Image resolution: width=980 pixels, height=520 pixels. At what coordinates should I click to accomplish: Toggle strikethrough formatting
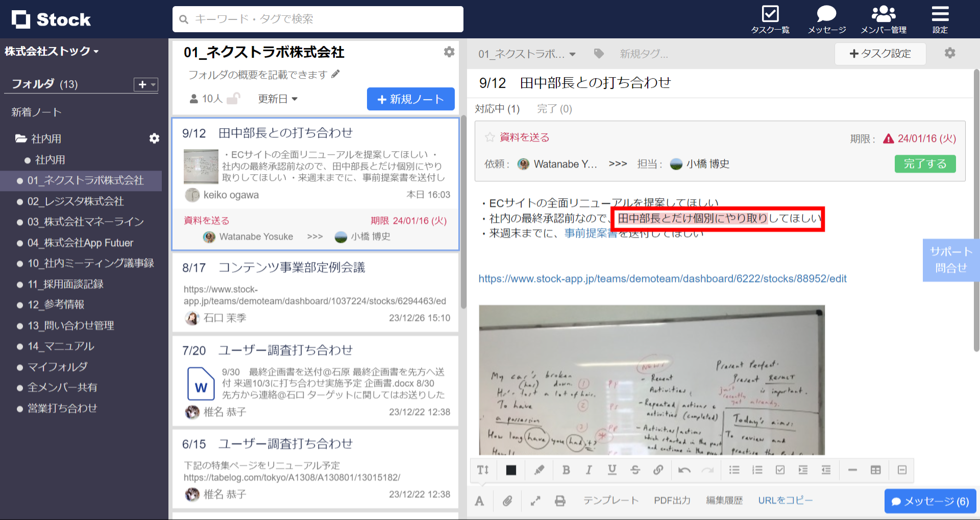(635, 470)
